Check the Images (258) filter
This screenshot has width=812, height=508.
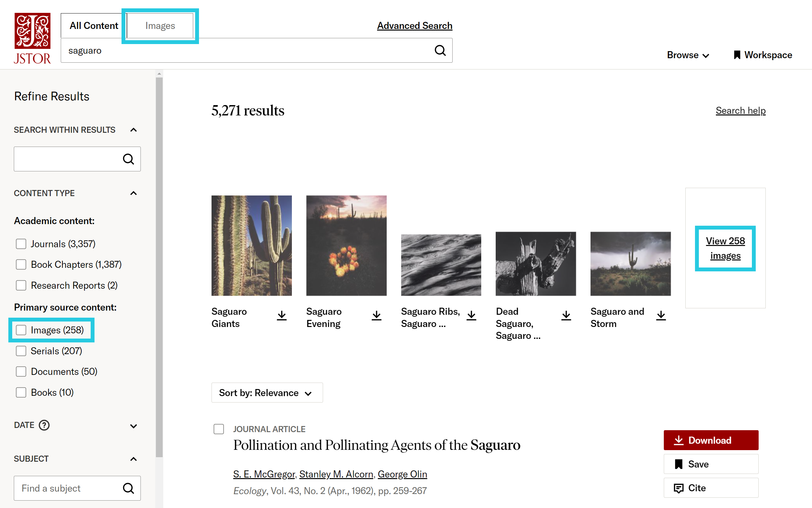pyautogui.click(x=21, y=330)
